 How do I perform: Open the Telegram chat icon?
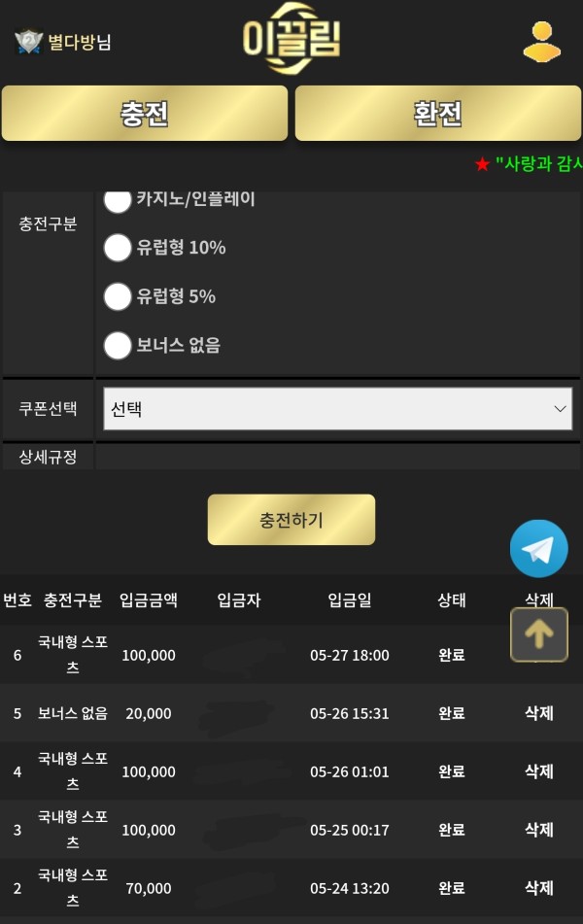click(x=538, y=549)
